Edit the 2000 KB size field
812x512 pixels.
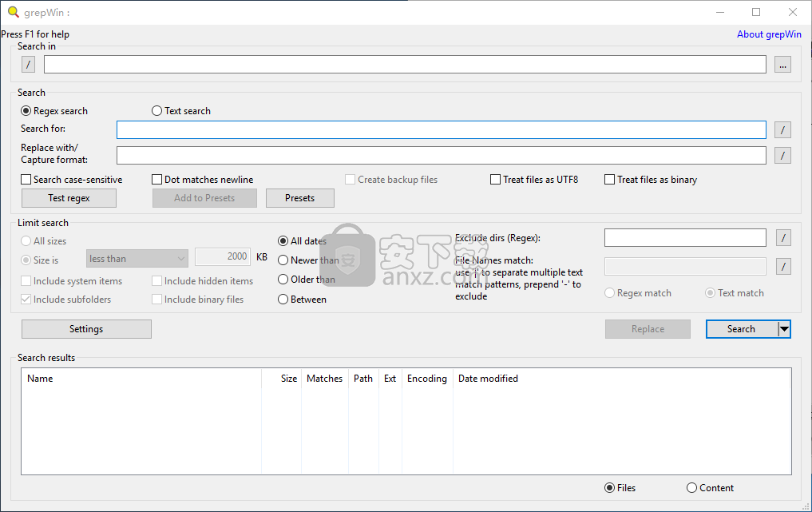223,256
